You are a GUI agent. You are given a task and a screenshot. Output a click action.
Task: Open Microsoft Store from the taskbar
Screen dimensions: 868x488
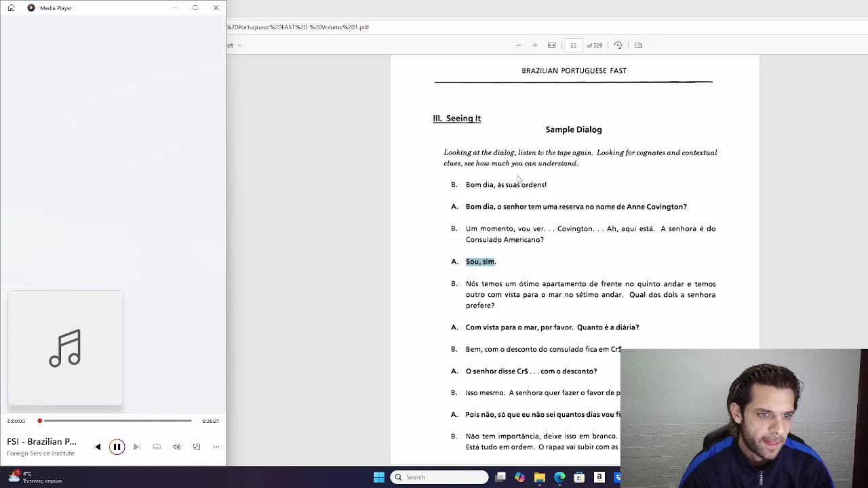(579, 477)
